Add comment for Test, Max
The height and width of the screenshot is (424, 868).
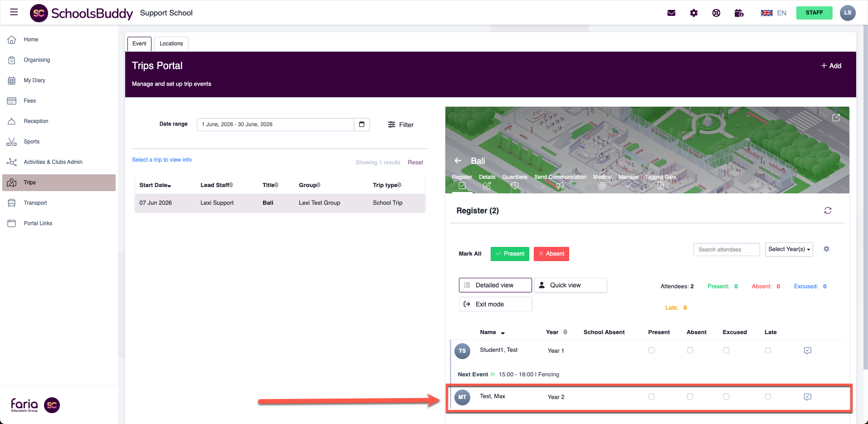tap(807, 397)
